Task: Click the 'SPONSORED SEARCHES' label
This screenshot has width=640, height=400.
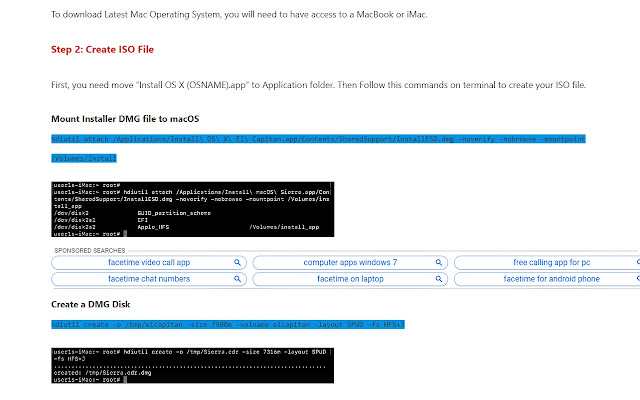Action: pyautogui.click(x=90, y=251)
